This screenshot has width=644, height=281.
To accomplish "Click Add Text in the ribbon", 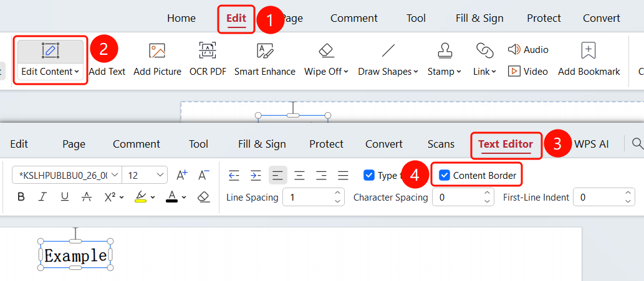I will coord(107,72).
